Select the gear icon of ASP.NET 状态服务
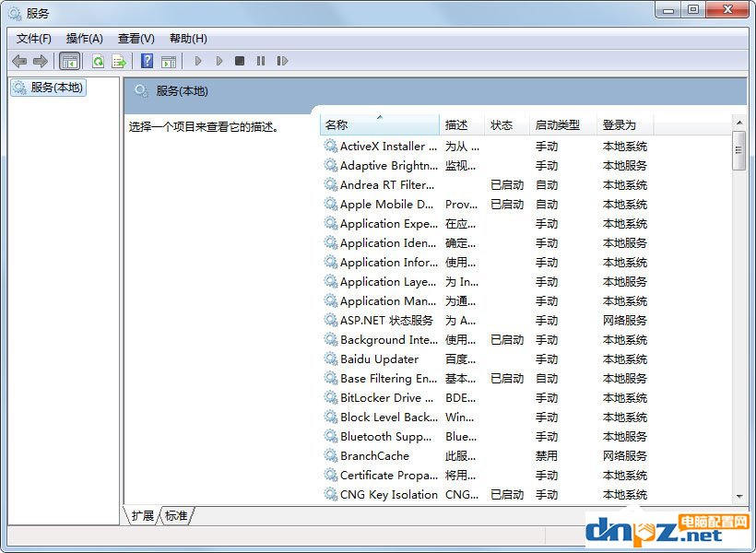Viewport: 756px width, 553px height. (330, 320)
